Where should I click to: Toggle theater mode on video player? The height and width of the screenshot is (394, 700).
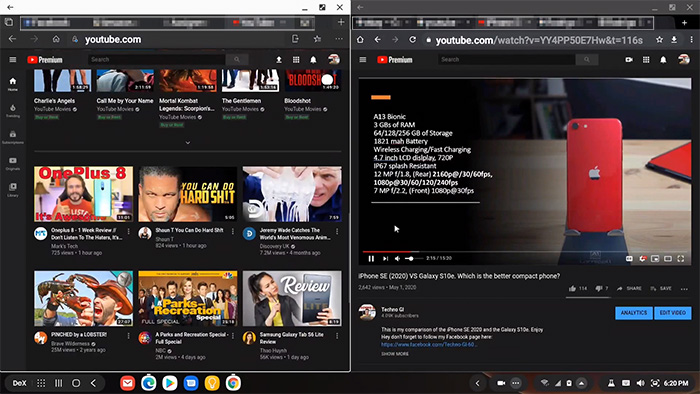[668, 258]
